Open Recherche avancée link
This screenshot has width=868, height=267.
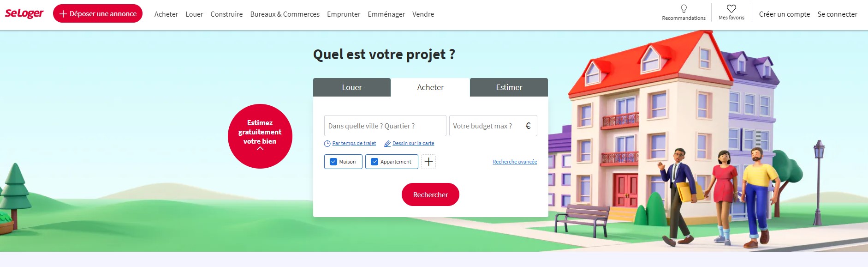515,162
